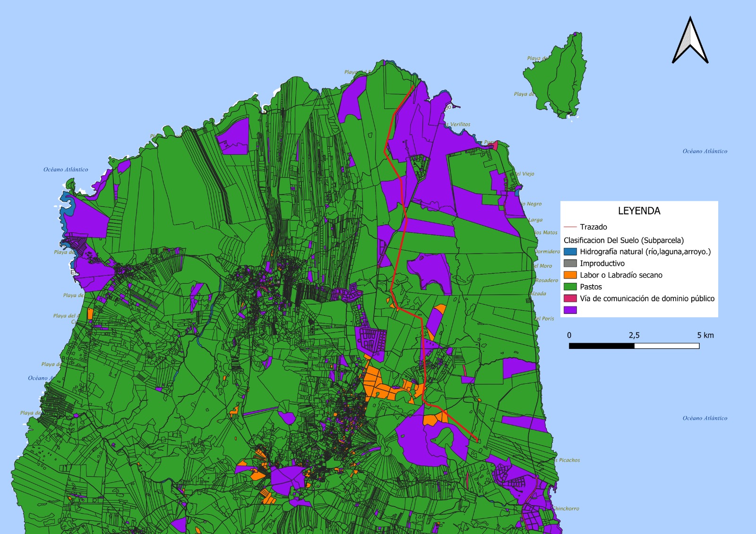Click the 5 km scale label

[x=705, y=335]
